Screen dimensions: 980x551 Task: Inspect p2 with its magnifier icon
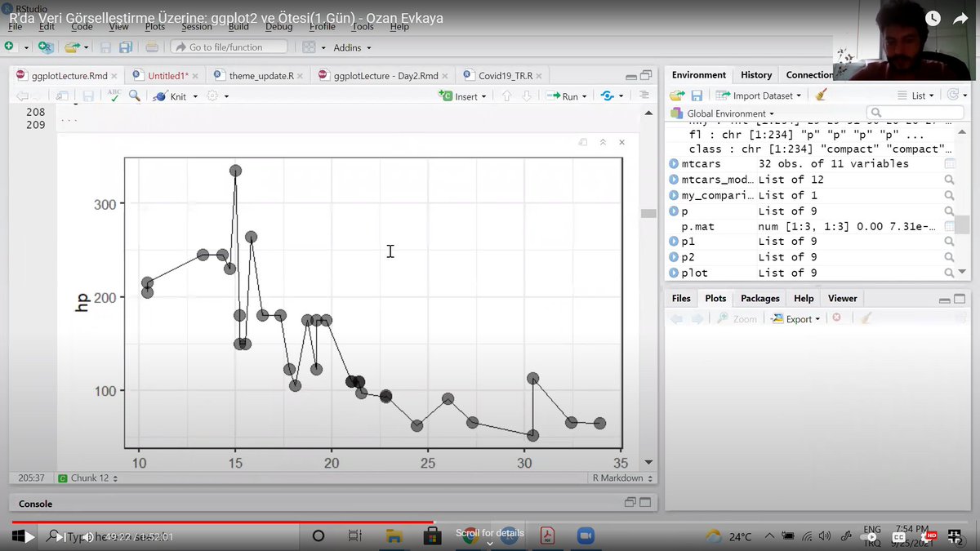tap(949, 257)
